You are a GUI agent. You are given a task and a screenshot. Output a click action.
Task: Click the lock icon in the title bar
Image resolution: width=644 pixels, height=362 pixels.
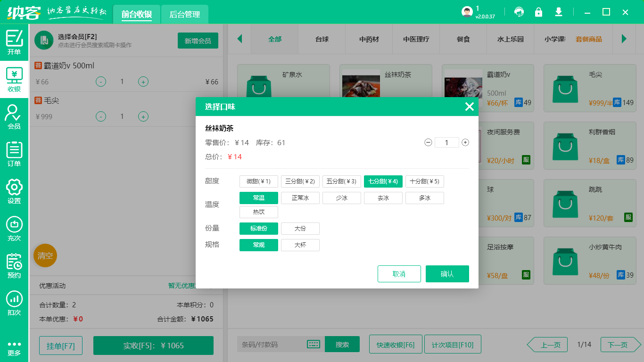coord(538,11)
